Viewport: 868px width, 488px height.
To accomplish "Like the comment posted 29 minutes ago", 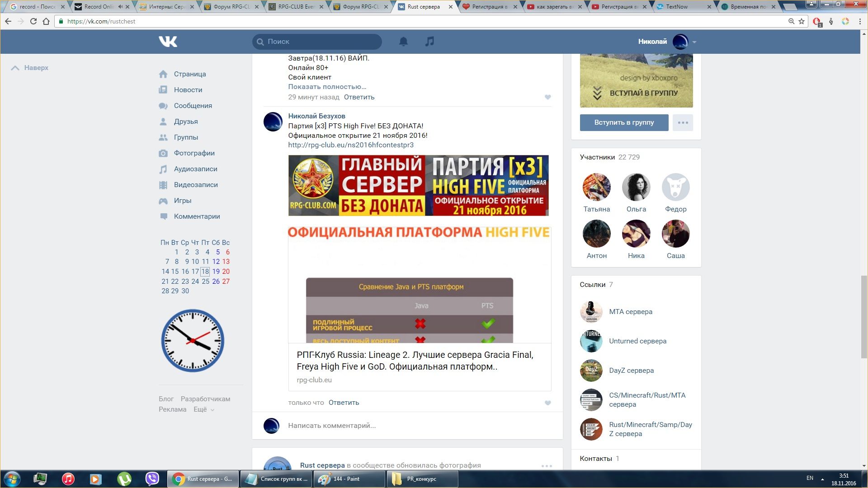I will [x=547, y=97].
